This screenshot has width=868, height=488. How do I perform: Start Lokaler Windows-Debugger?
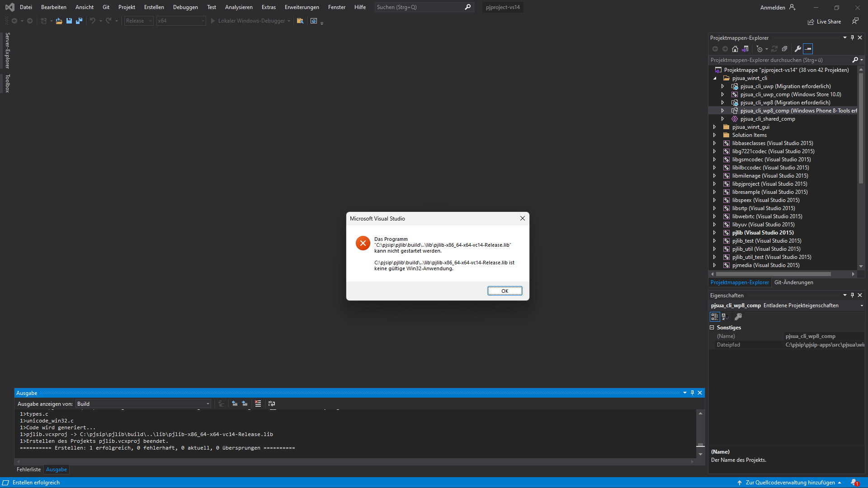(x=248, y=21)
